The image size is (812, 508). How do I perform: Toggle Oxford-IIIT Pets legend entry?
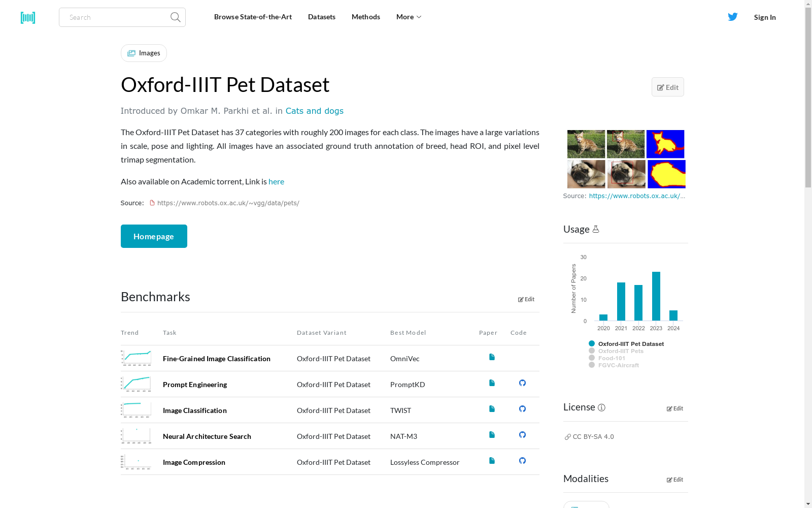coord(616,351)
